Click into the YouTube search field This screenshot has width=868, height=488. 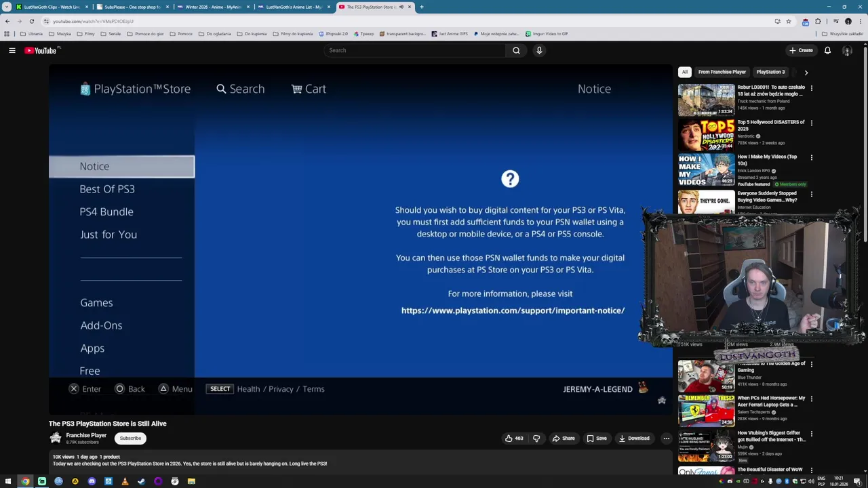coord(415,50)
